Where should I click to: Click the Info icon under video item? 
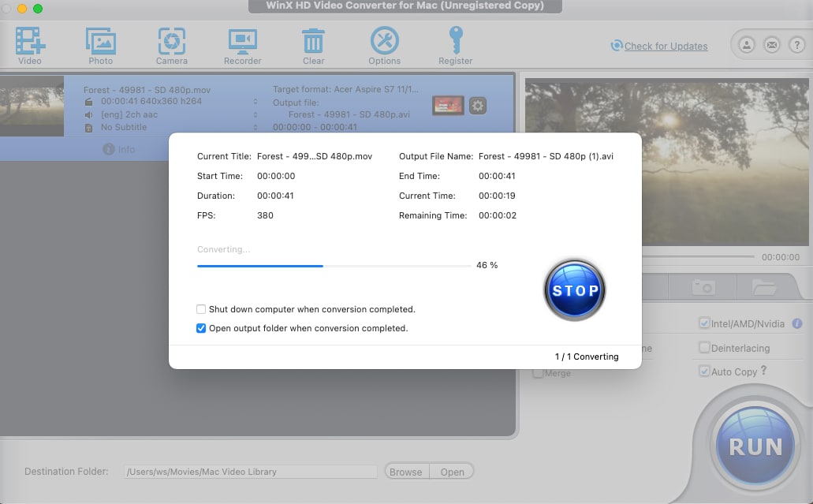tap(108, 149)
